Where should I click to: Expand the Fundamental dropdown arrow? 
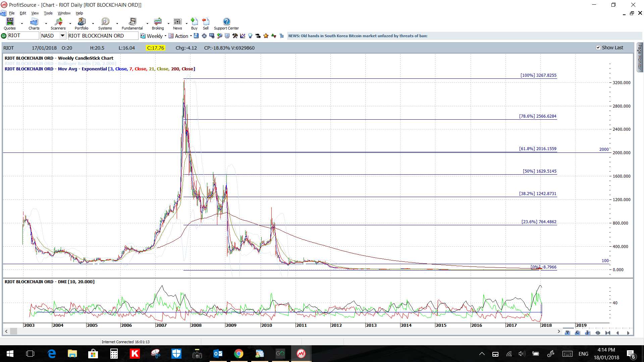tap(147, 24)
